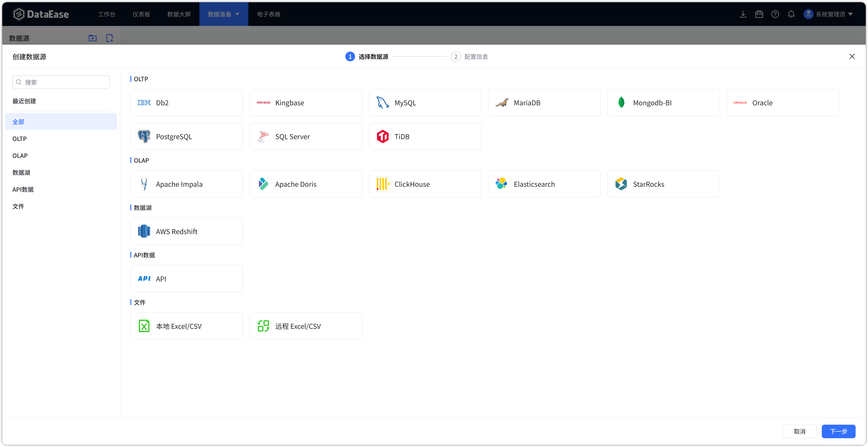Choose the SQL Server data source
The height and width of the screenshot is (447, 868).
click(x=306, y=136)
